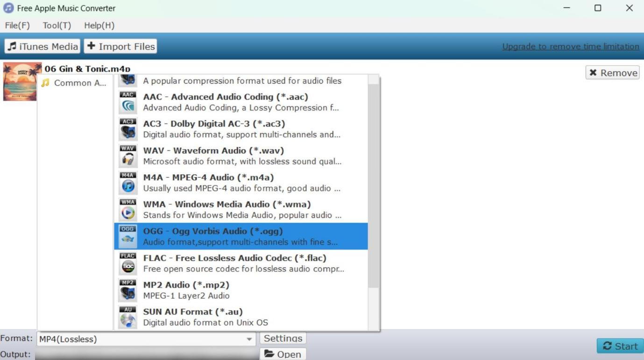This screenshot has width=644, height=360.
Task: Start the conversion
Action: tap(620, 346)
